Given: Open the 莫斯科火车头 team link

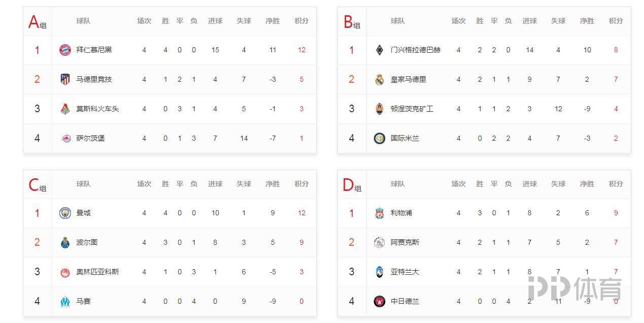Looking at the screenshot, I should pos(97,109).
